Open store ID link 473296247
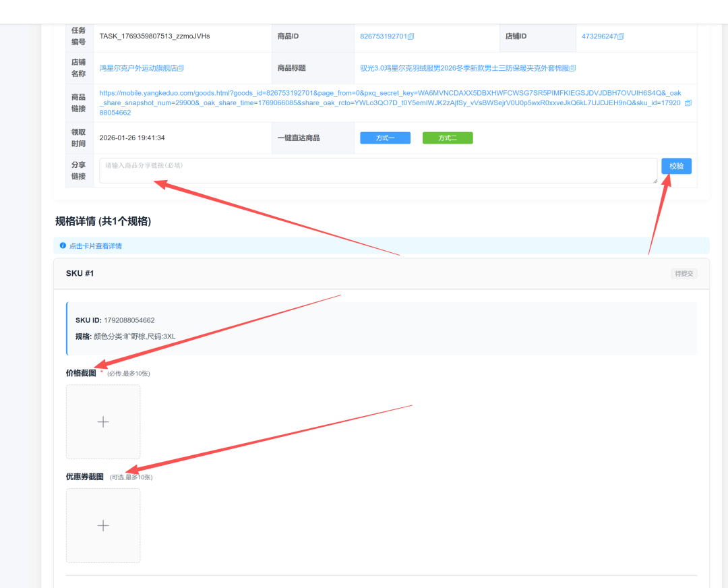 click(599, 36)
